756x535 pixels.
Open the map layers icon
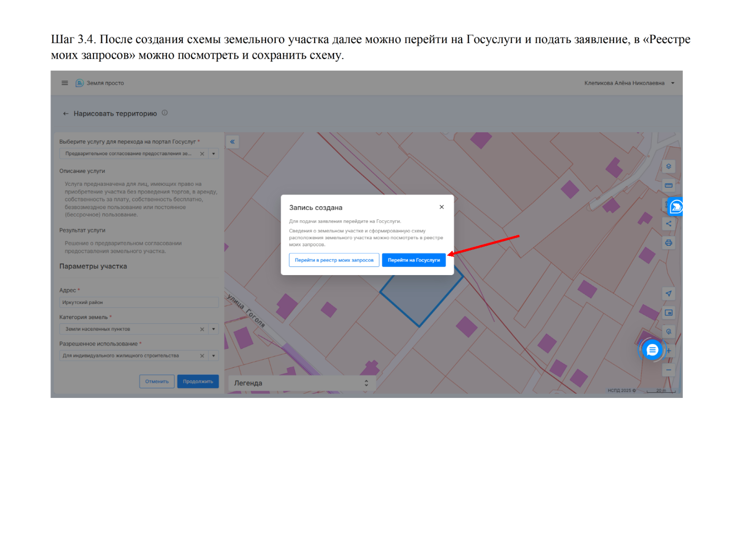coord(668,166)
